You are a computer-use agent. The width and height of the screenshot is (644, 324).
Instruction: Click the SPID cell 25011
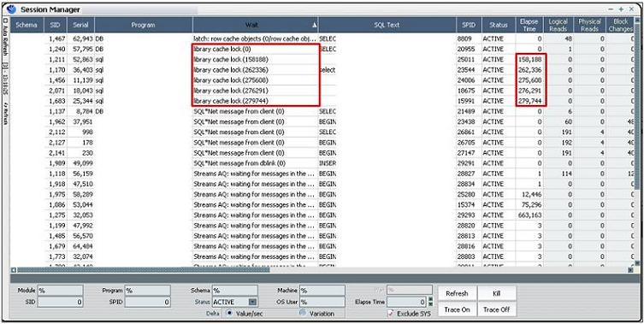(x=466, y=60)
